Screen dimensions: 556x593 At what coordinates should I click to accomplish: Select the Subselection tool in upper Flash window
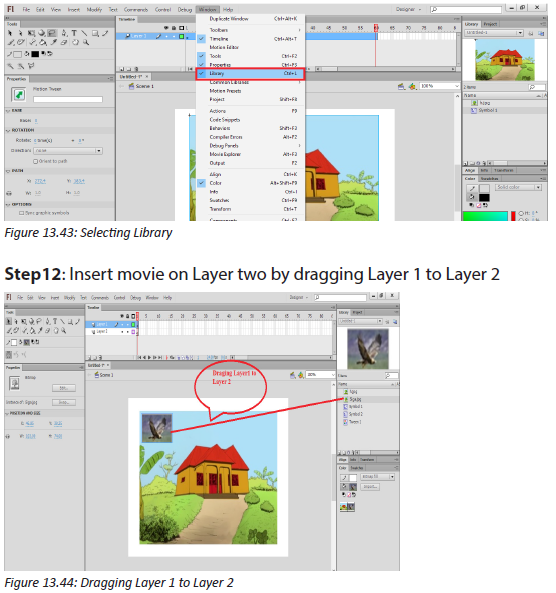pyautogui.click(x=20, y=33)
